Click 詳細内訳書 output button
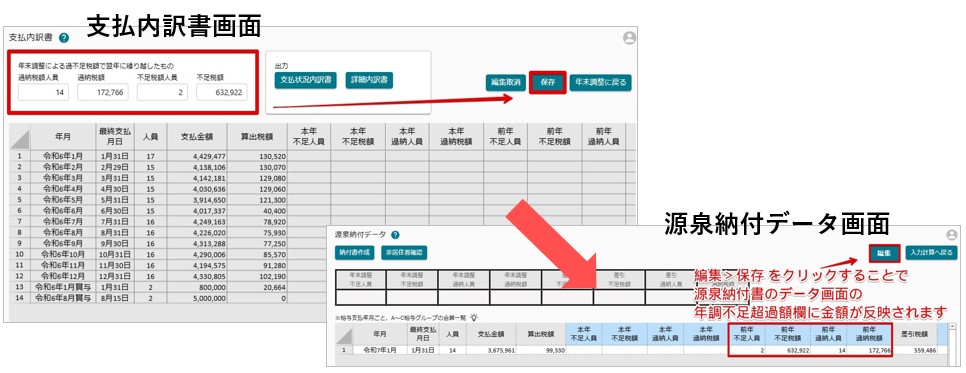The height and width of the screenshot is (373, 966). (369, 80)
